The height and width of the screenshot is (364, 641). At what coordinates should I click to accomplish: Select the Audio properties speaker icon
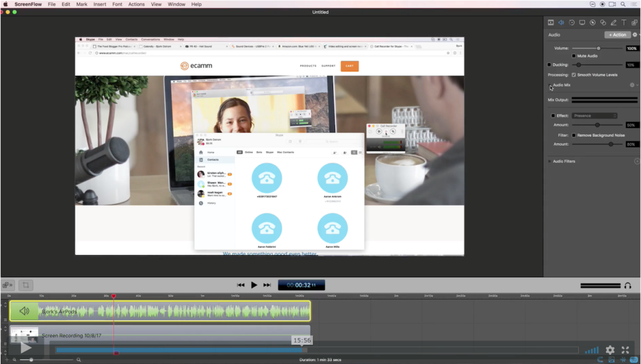click(x=562, y=23)
